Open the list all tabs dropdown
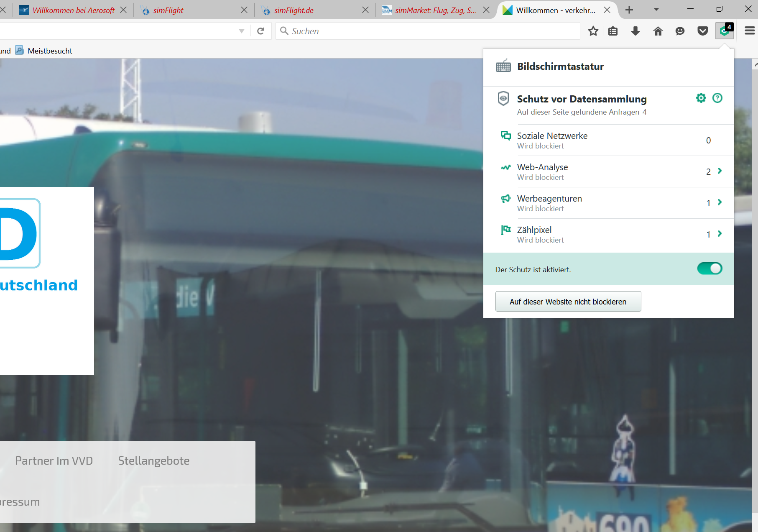The width and height of the screenshot is (758, 532). tap(656, 10)
